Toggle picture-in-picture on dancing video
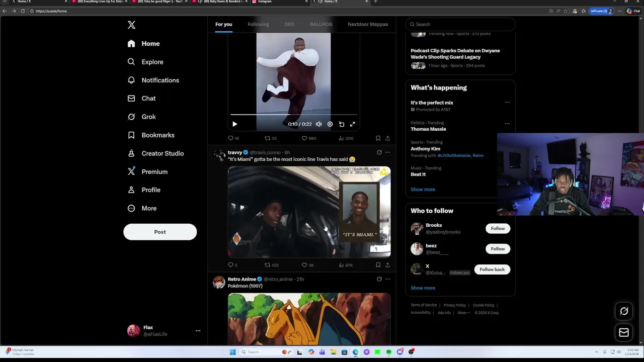This screenshot has height=362, width=644. (341, 124)
